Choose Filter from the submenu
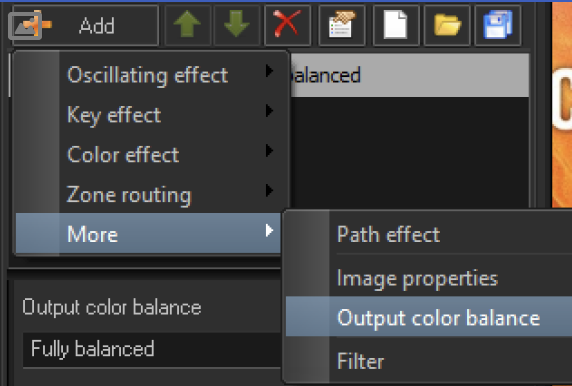This screenshot has height=386, width=572. point(429,361)
